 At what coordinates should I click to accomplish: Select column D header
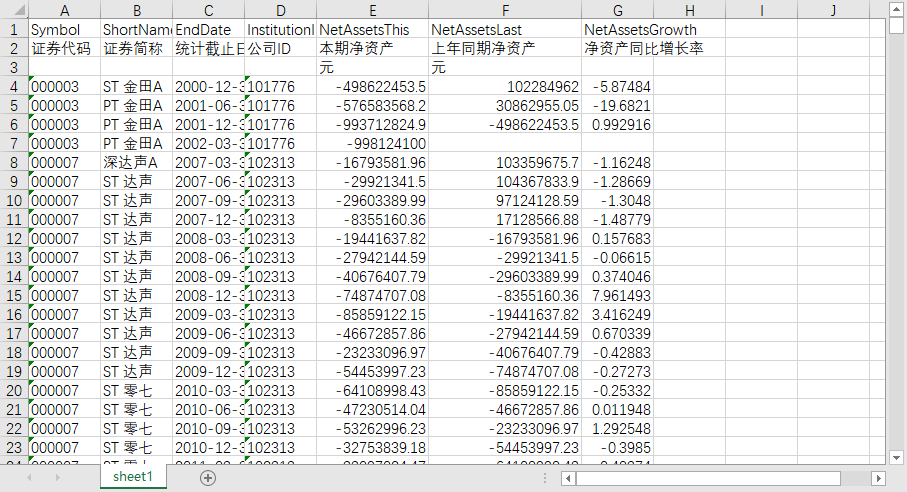pos(281,10)
